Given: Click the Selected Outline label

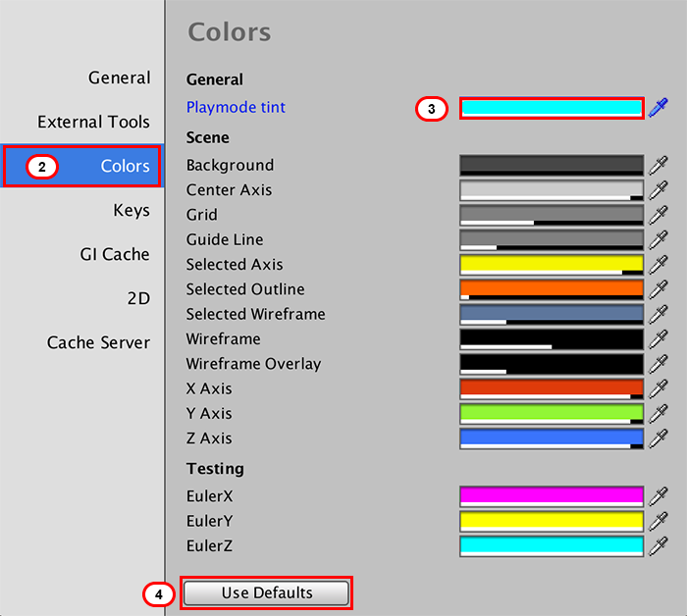Looking at the screenshot, I should click(245, 289).
